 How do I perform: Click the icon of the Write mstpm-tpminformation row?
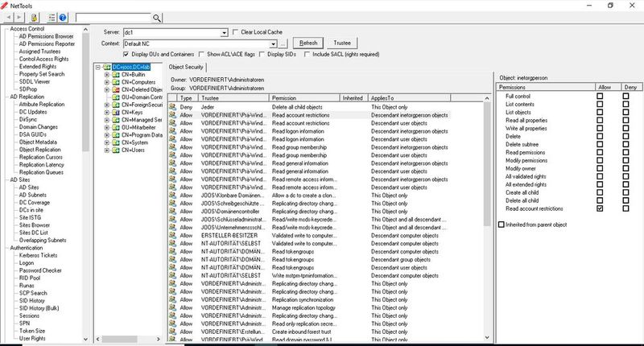(172, 276)
